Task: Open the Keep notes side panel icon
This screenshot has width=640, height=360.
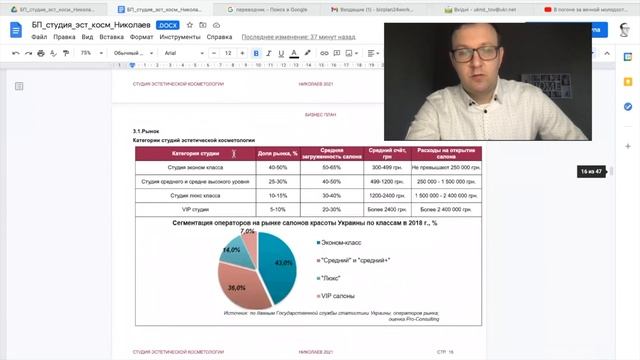Action: point(628,82)
